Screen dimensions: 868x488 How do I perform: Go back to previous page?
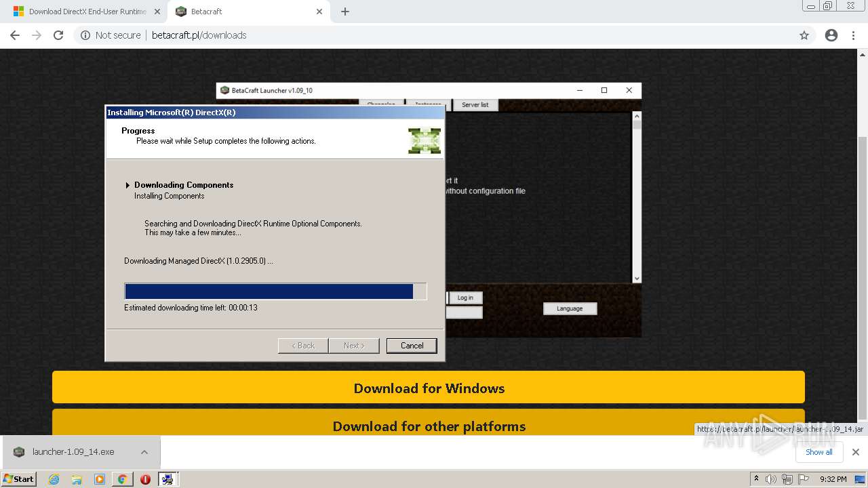click(15, 35)
